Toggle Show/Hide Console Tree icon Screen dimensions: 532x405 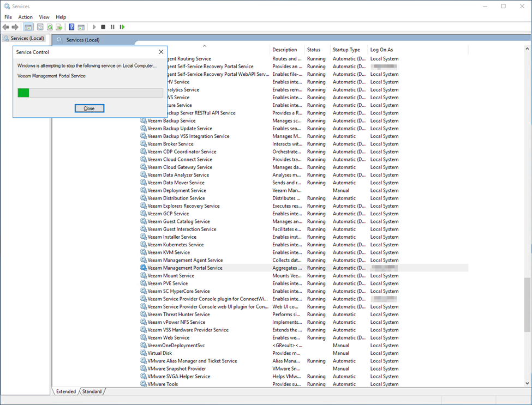(x=27, y=27)
